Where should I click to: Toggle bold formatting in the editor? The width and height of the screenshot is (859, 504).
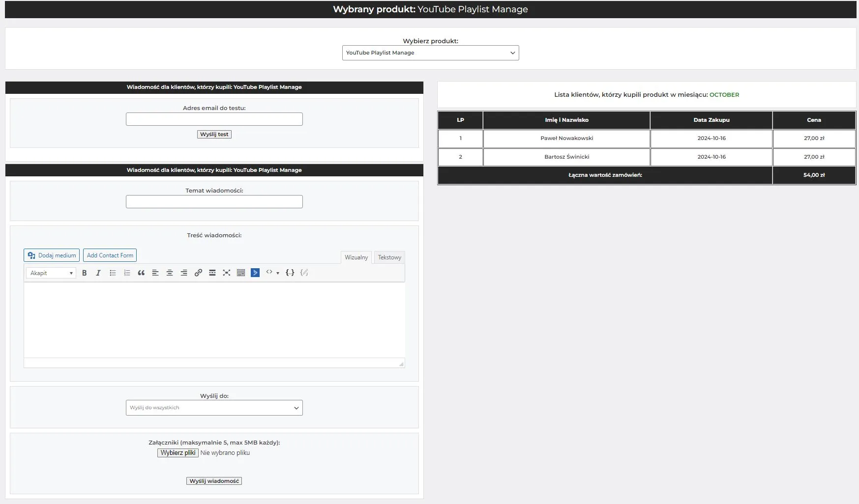tap(85, 273)
